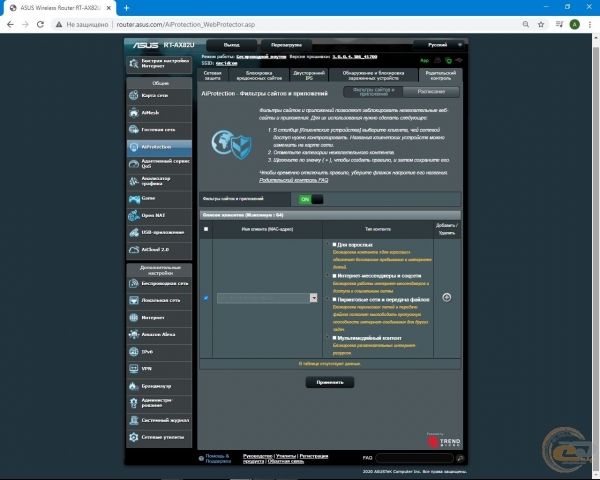600x480 pixels.
Task: Open the Network Map (Карта сети) page
Action: [159, 95]
